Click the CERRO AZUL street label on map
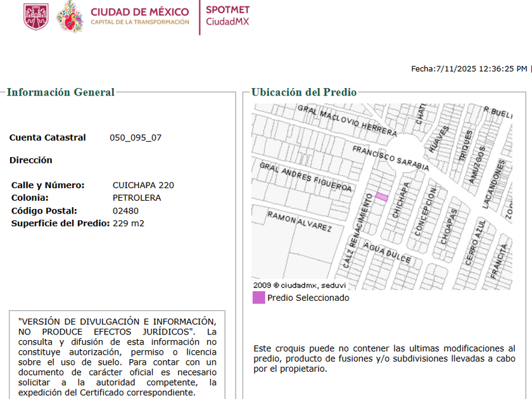This screenshot has width=532, height=399. [475, 243]
